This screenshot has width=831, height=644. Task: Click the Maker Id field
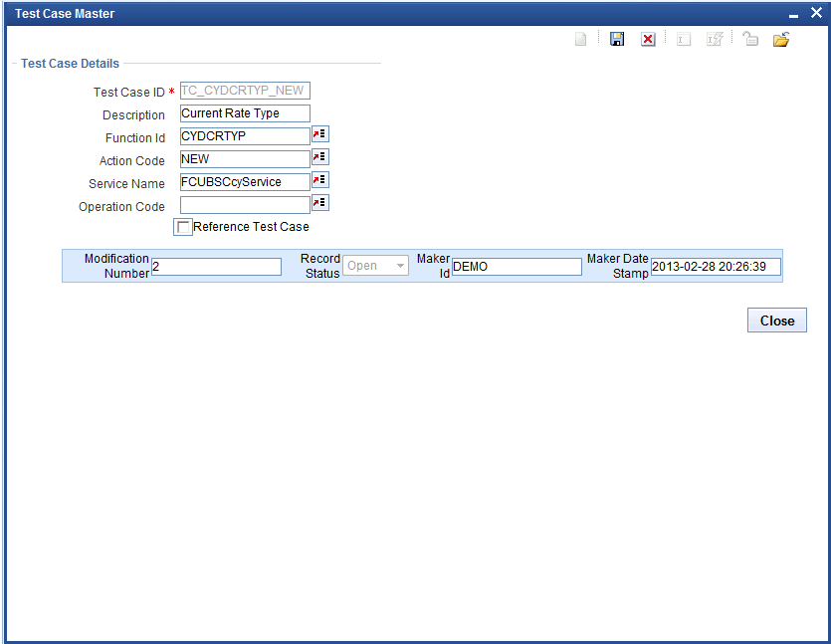[517, 267]
